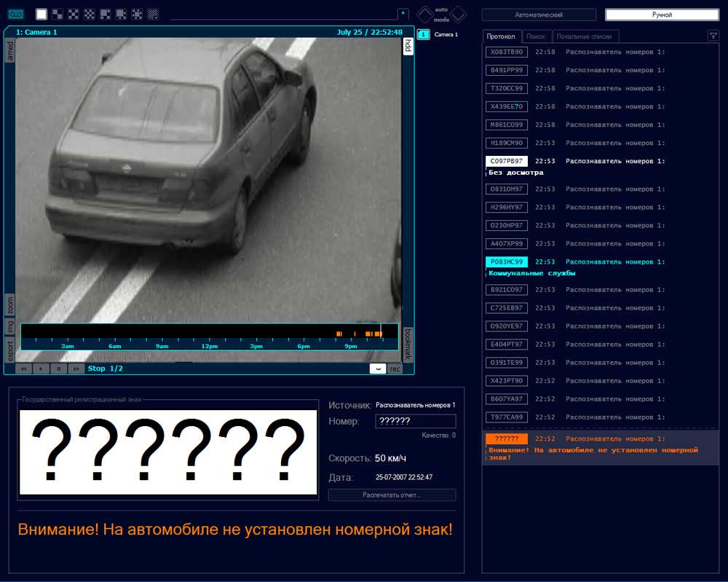This screenshot has height=582, width=728.
Task: Open the bookmark side tab
Action: click(x=408, y=345)
